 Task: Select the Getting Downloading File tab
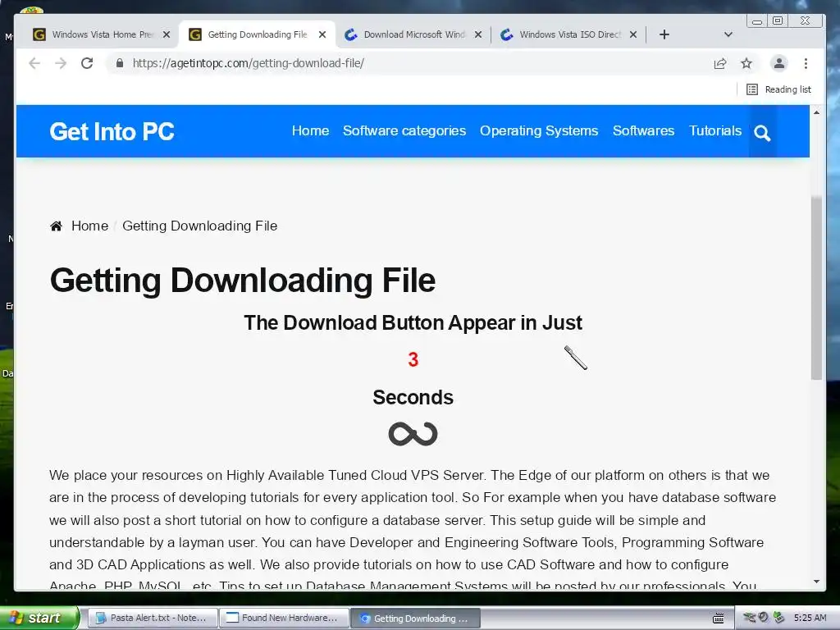(x=257, y=34)
